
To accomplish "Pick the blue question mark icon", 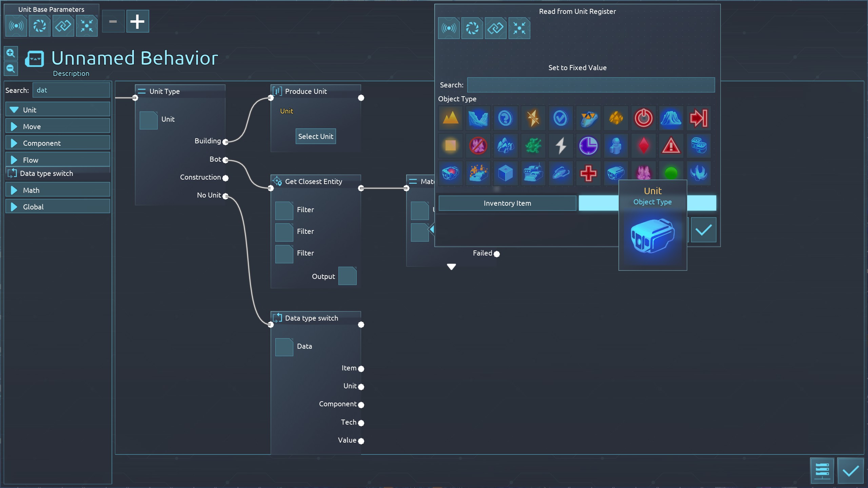I will click(x=505, y=118).
